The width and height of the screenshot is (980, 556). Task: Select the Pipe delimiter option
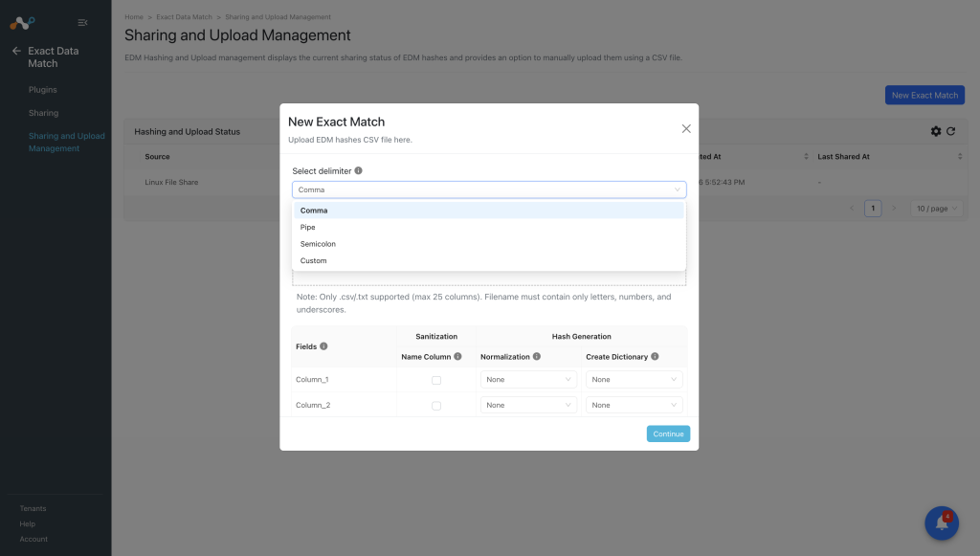pyautogui.click(x=489, y=228)
